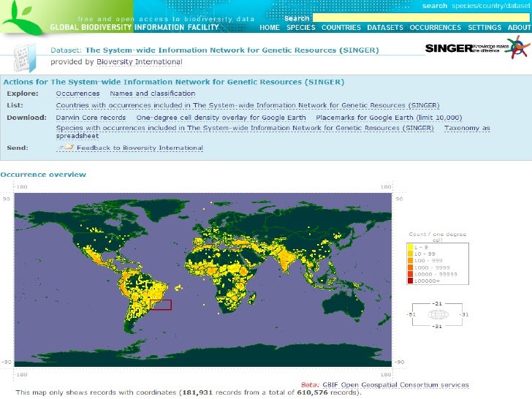Open the Bioversity International provider link
Viewport: 532px width, 399px height.
pos(140,61)
